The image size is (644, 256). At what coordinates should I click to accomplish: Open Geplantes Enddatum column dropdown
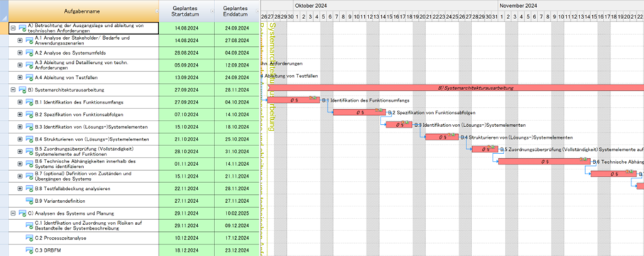[258, 11]
